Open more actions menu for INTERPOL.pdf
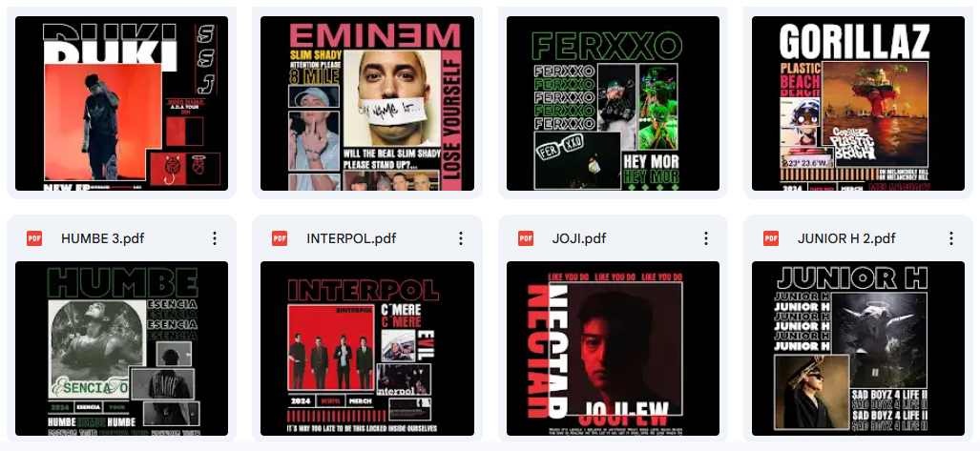The width and height of the screenshot is (980, 451). (x=461, y=238)
